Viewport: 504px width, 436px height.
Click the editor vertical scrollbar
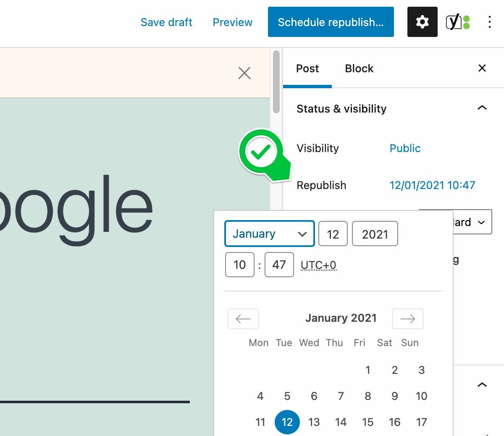pyautogui.click(x=276, y=82)
